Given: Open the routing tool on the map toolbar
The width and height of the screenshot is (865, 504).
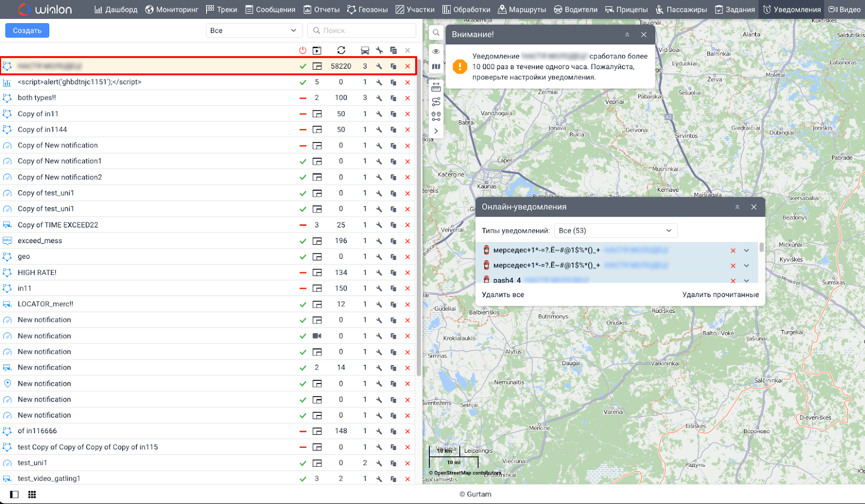Looking at the screenshot, I should 436,102.
